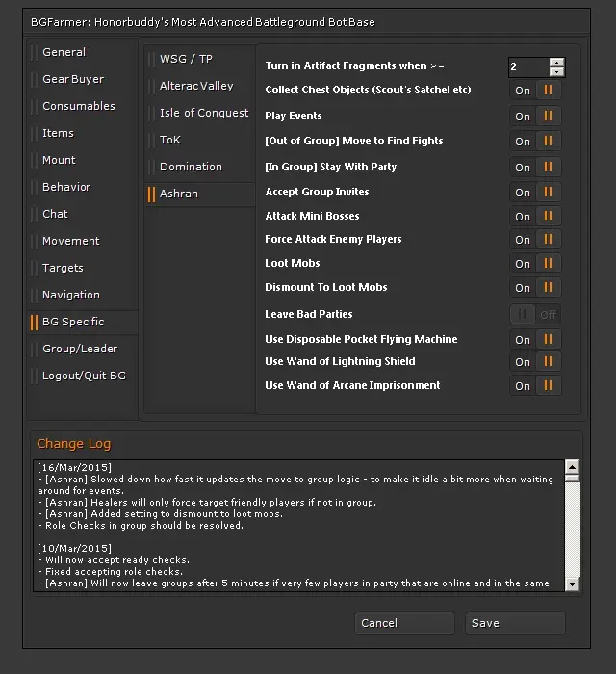Open the Group/Leader tab
616x674 pixels.
pos(83,349)
